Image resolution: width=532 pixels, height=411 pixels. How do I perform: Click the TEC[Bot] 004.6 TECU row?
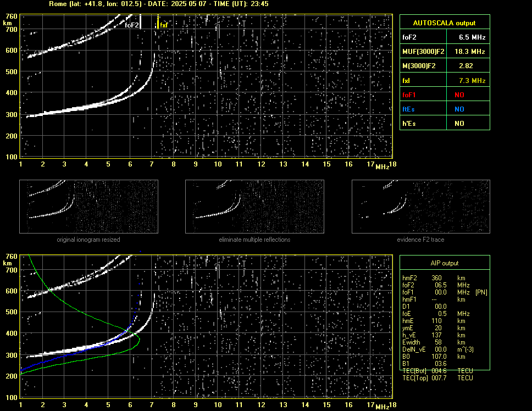coord(437,371)
